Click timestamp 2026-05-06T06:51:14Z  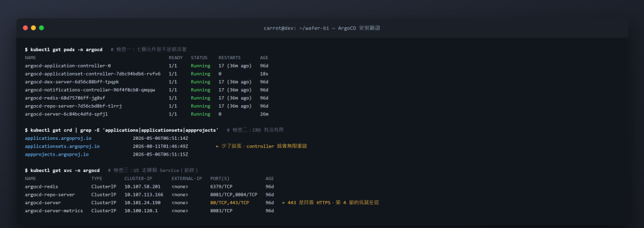[160, 139]
